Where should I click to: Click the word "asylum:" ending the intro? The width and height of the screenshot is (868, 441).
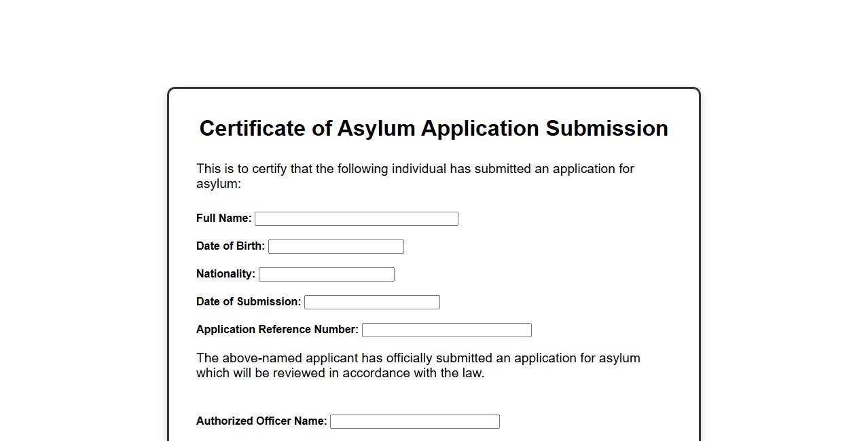click(219, 184)
